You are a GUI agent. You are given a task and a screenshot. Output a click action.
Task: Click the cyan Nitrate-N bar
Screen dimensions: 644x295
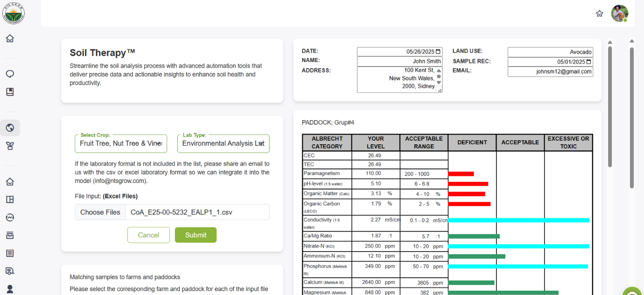point(519,246)
